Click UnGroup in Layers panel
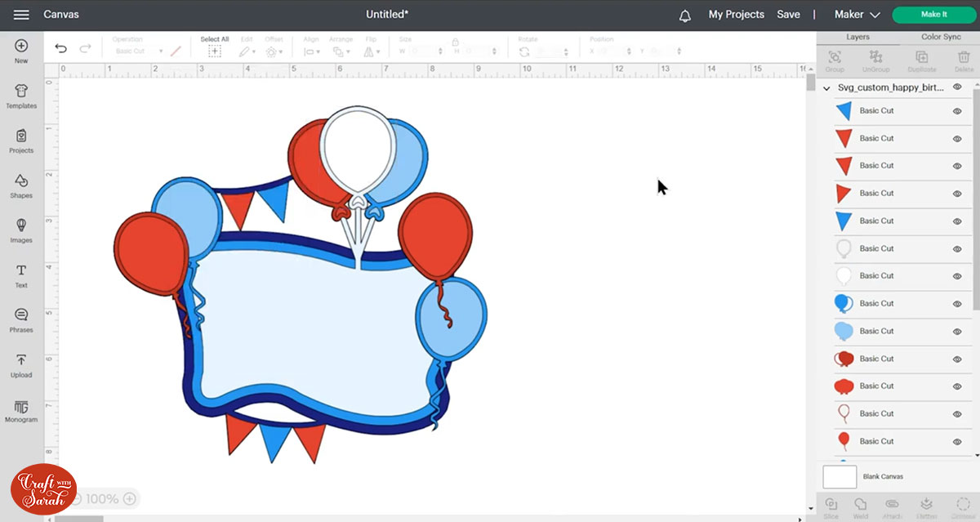 click(876, 60)
